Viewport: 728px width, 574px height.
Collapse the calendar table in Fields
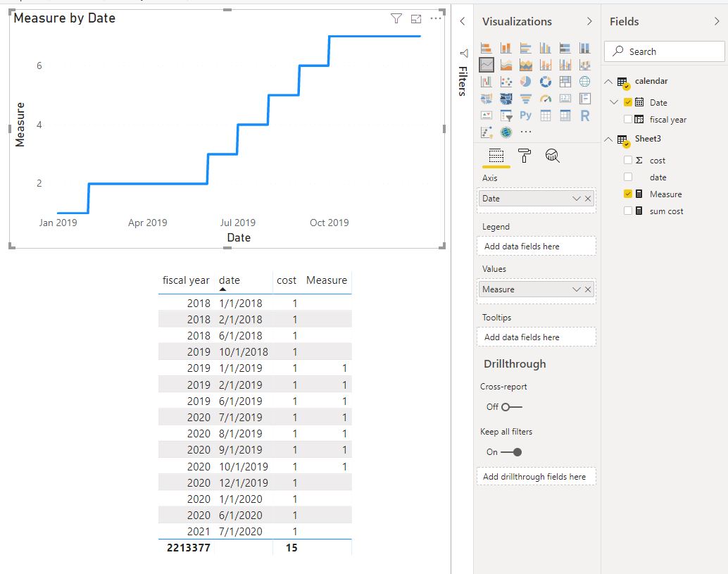(607, 81)
